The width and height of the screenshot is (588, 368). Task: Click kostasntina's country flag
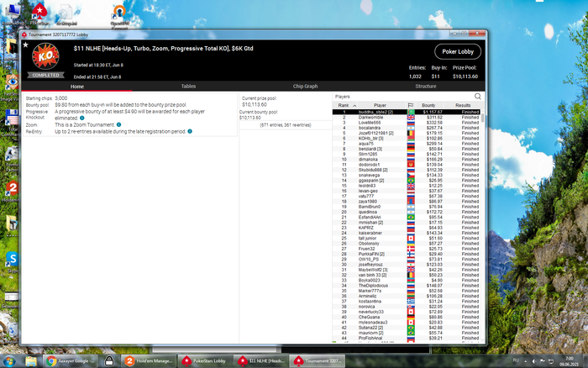point(411,302)
